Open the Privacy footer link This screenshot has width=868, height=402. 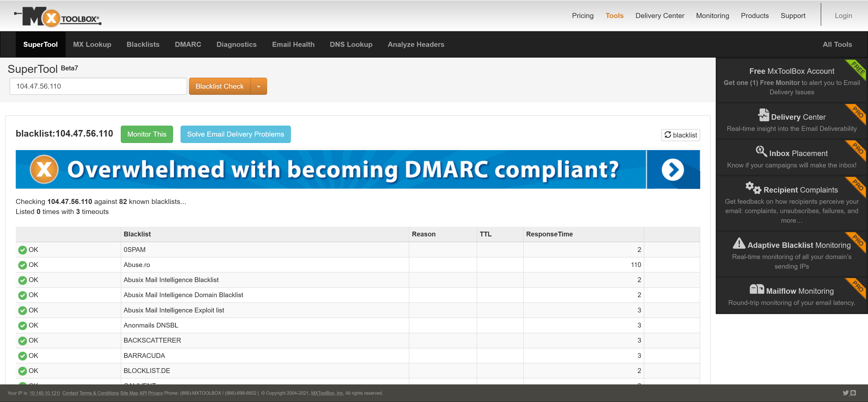click(155, 393)
